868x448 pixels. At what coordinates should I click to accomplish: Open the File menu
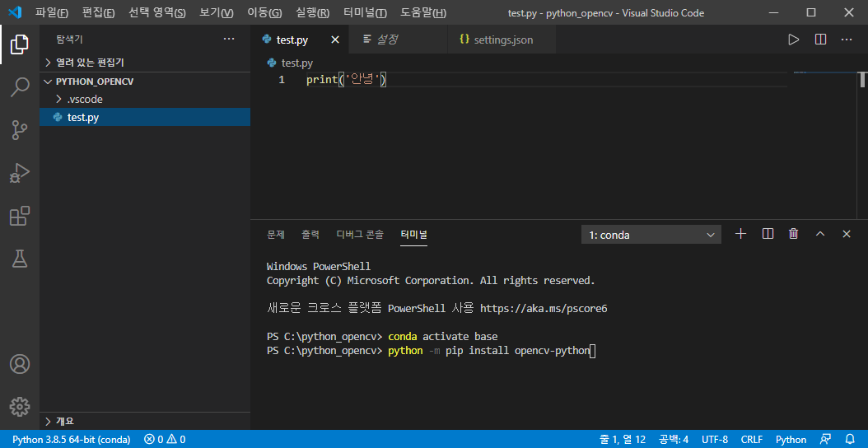(52, 12)
